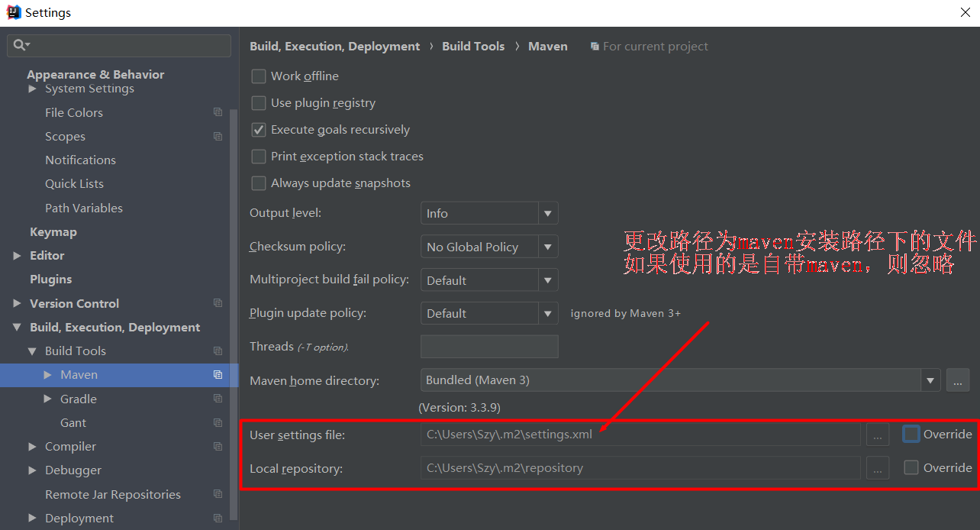
Task: Click project-level icon beside Gant
Action: point(218,422)
